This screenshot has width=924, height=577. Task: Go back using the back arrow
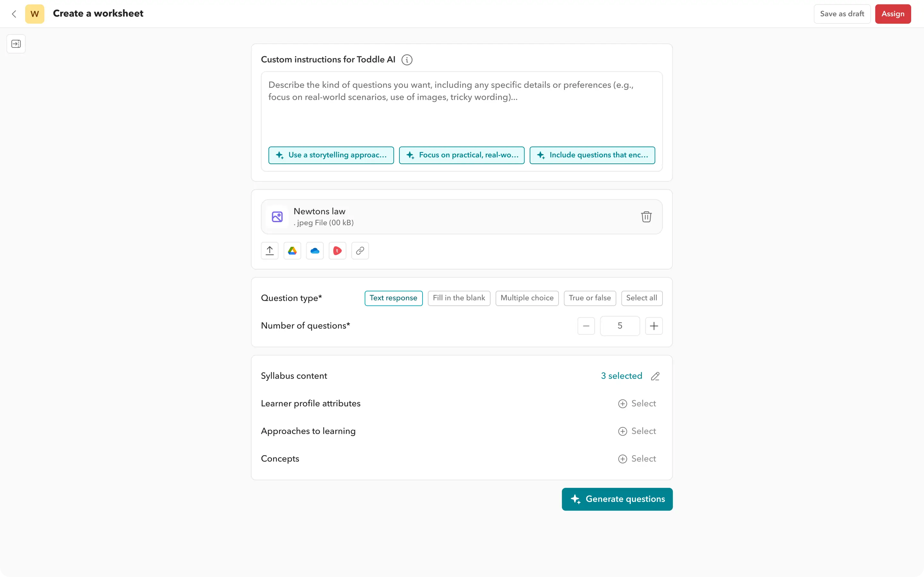(14, 14)
